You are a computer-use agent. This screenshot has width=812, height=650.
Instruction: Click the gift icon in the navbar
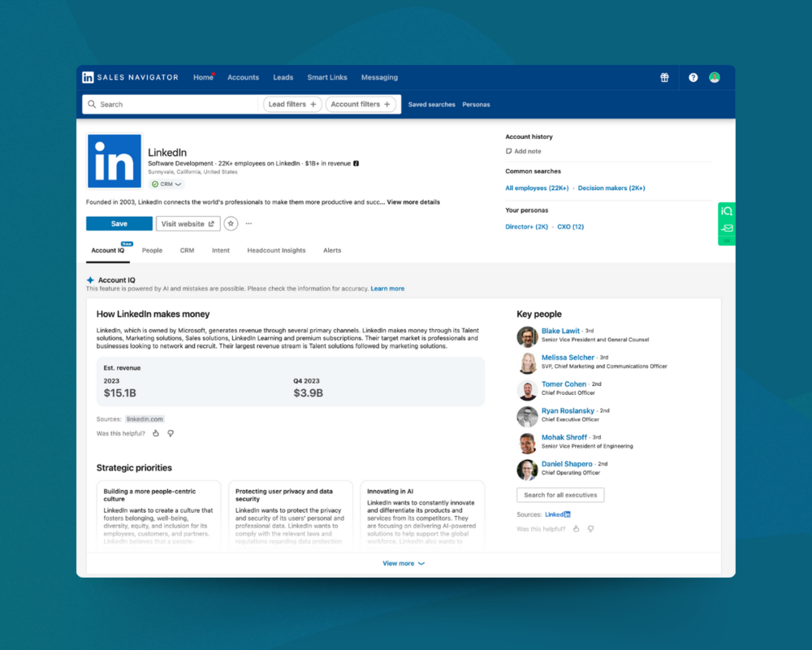coord(664,76)
